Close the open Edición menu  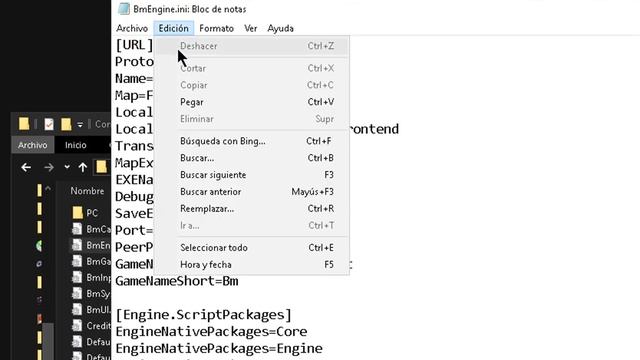[x=173, y=28]
